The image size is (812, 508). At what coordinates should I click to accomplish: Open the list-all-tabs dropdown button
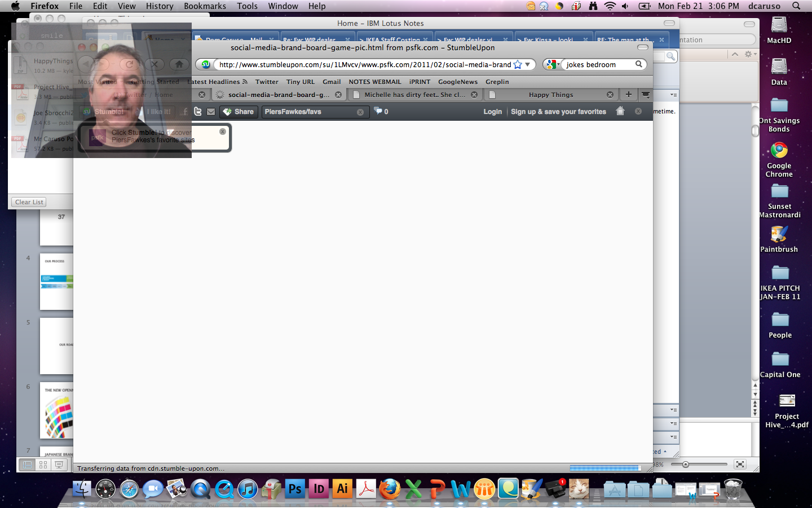(646, 94)
